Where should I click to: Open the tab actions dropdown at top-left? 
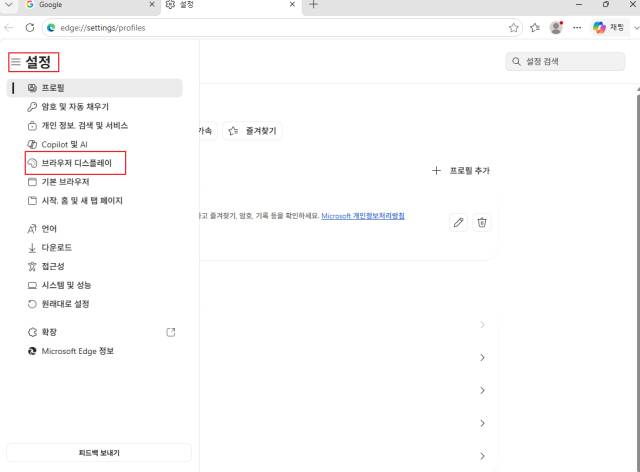[9, 4]
